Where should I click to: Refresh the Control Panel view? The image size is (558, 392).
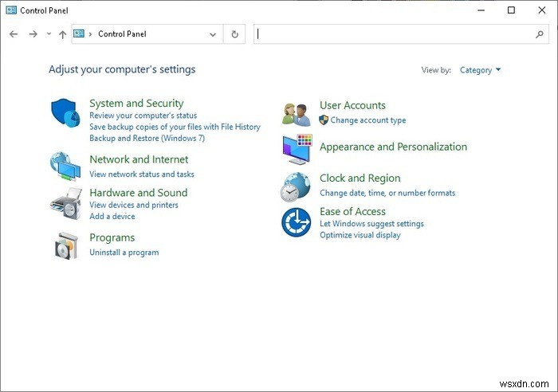pyautogui.click(x=234, y=34)
